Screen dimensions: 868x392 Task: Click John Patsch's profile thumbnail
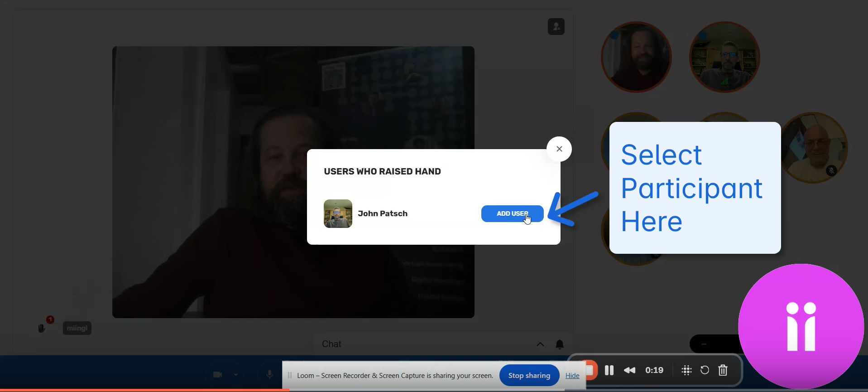(338, 213)
